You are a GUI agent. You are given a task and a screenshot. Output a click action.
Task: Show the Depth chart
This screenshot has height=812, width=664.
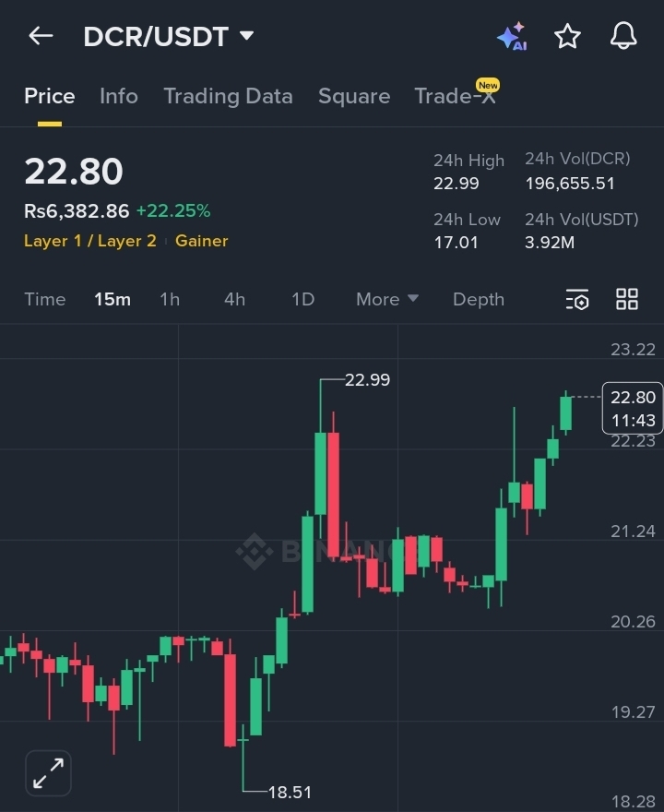tap(479, 299)
